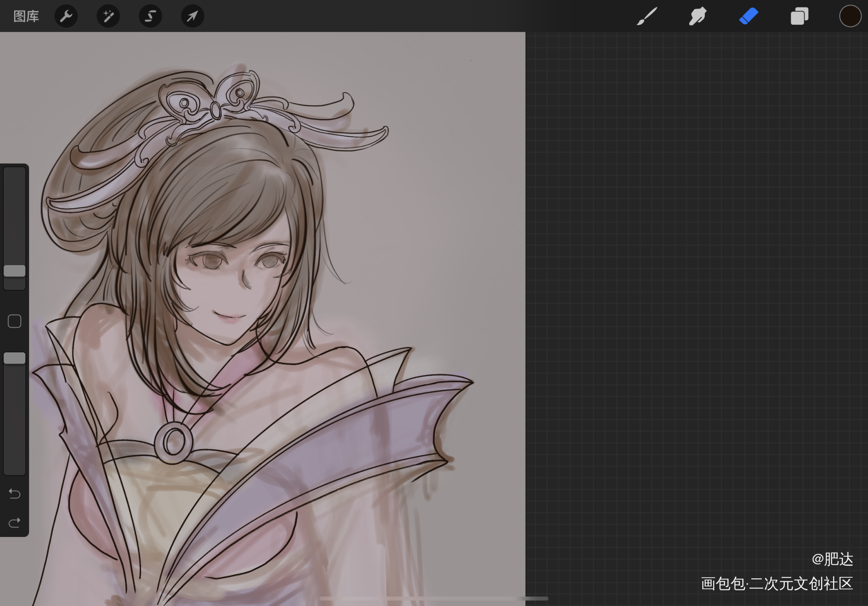Activate the Transform arrow tool

192,16
